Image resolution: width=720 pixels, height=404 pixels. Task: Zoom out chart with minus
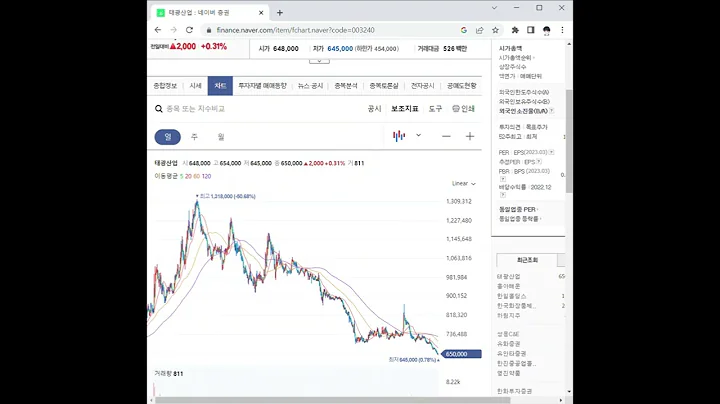click(446, 136)
